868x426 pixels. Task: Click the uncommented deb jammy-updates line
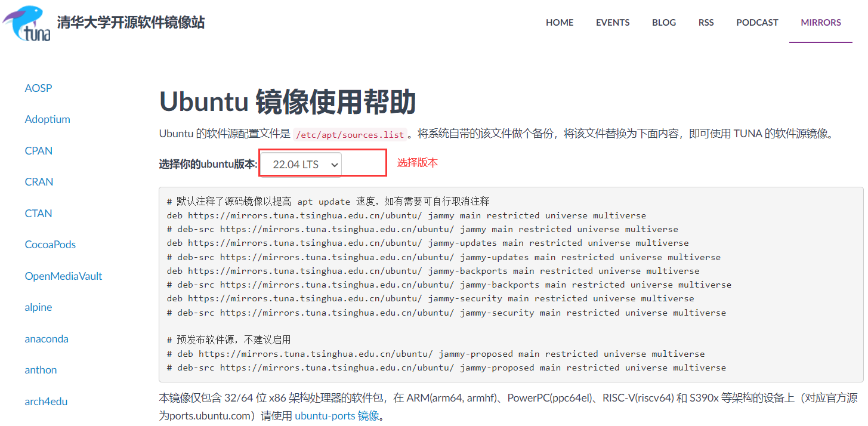tap(428, 243)
